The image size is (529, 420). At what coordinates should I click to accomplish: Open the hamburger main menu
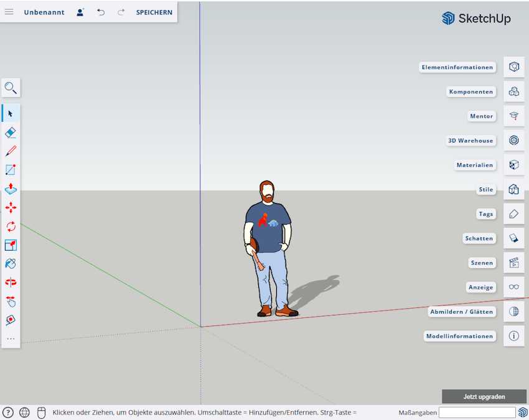(9, 11)
